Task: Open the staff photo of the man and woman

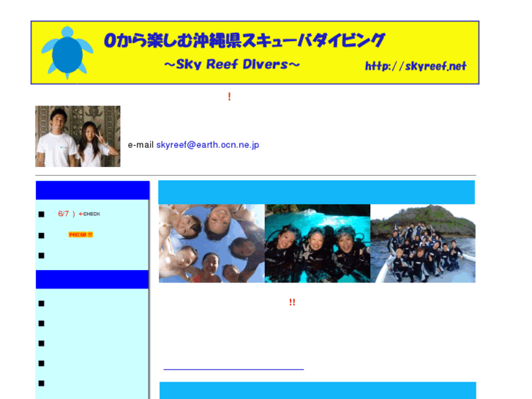Action: tap(78, 136)
